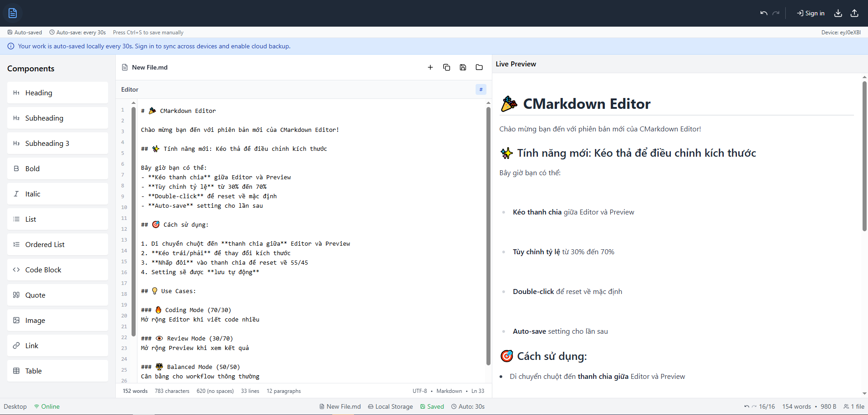Toggle line numbers with the # button
The height and width of the screenshot is (415, 868).
click(x=481, y=89)
